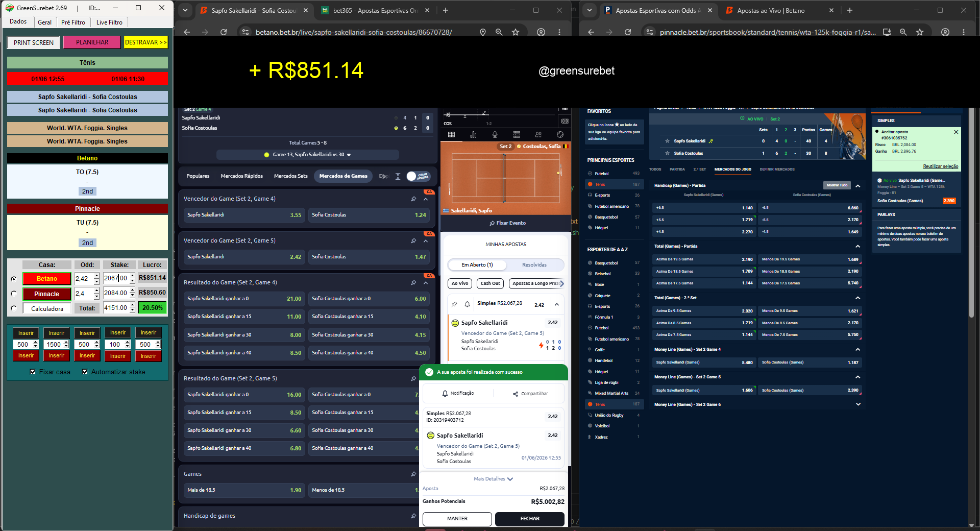
Task: Click the scoreboard icon above the tracker tabs
Action: coord(565,121)
